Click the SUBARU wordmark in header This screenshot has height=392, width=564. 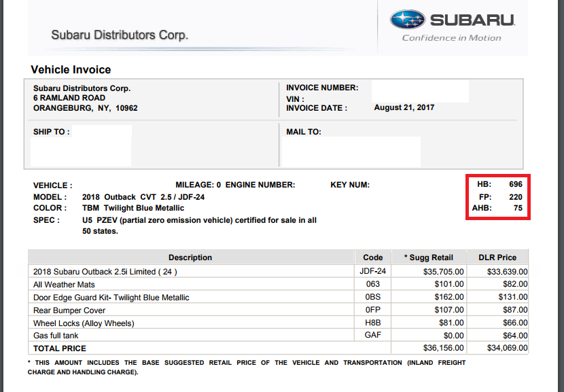pyautogui.click(x=473, y=20)
